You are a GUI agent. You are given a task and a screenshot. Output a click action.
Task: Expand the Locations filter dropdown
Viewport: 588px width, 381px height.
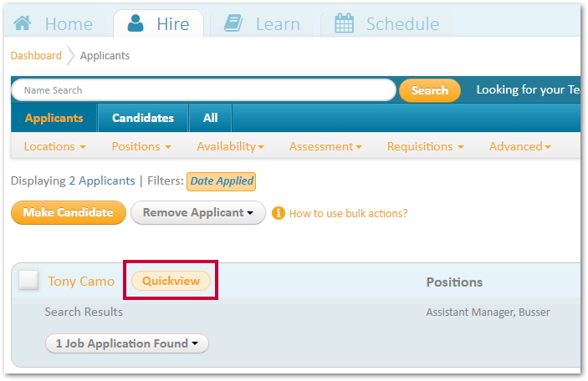pyautogui.click(x=54, y=146)
